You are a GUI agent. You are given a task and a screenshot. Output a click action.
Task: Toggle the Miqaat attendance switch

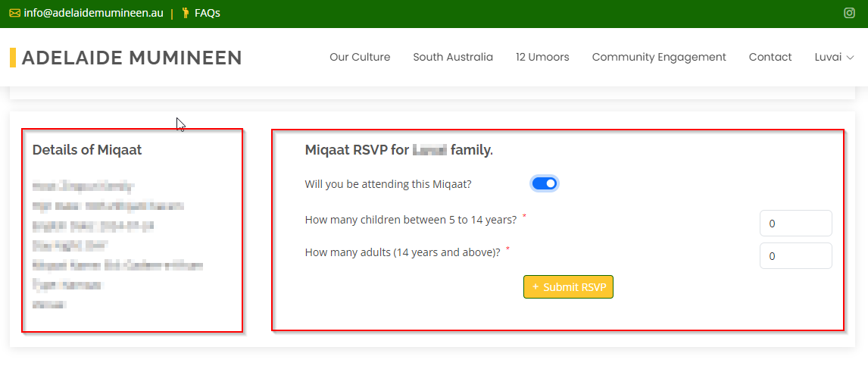point(545,184)
